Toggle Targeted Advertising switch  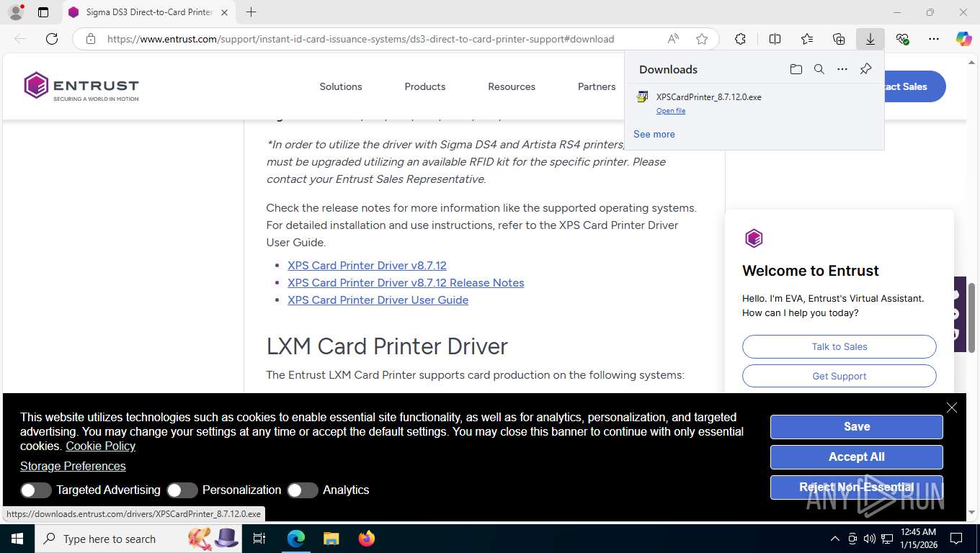36,490
